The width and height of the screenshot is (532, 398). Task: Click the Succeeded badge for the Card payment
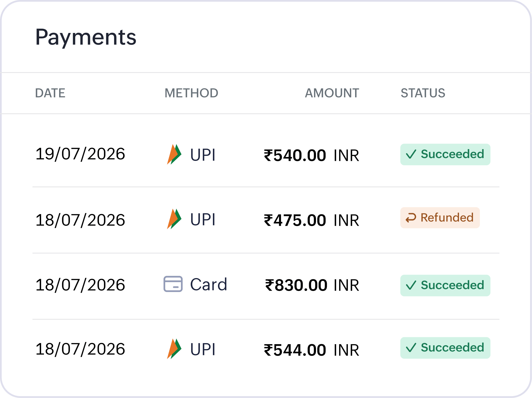(445, 285)
